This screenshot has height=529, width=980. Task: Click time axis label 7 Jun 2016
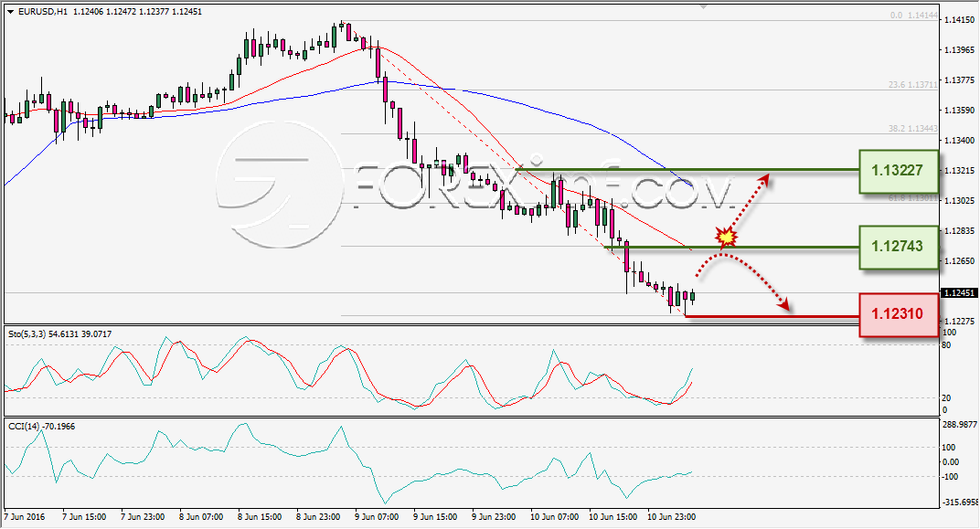[25, 517]
